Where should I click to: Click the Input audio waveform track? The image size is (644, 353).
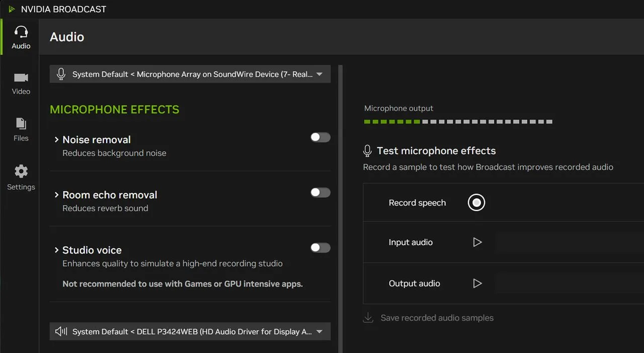pos(569,242)
